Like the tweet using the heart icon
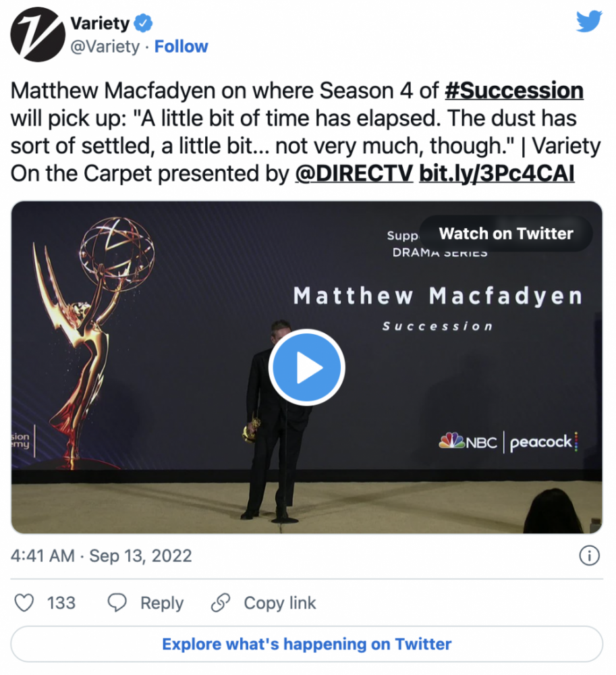 [25, 603]
